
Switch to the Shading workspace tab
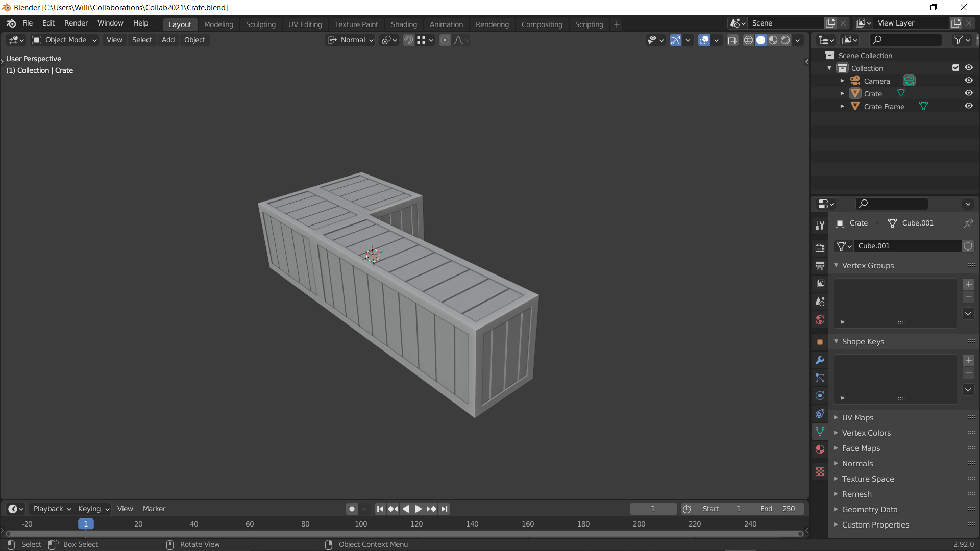coord(403,24)
